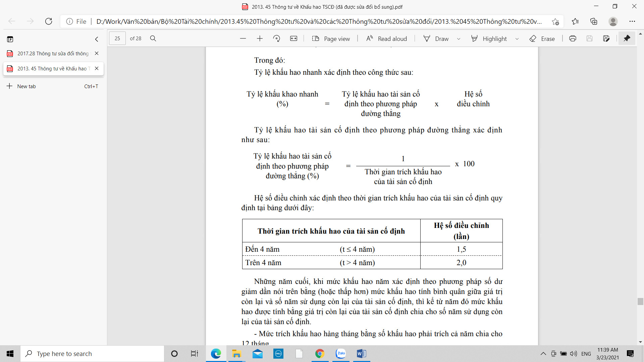Zoom out with the minus icon
This screenshot has width=644, height=362.
click(x=243, y=39)
